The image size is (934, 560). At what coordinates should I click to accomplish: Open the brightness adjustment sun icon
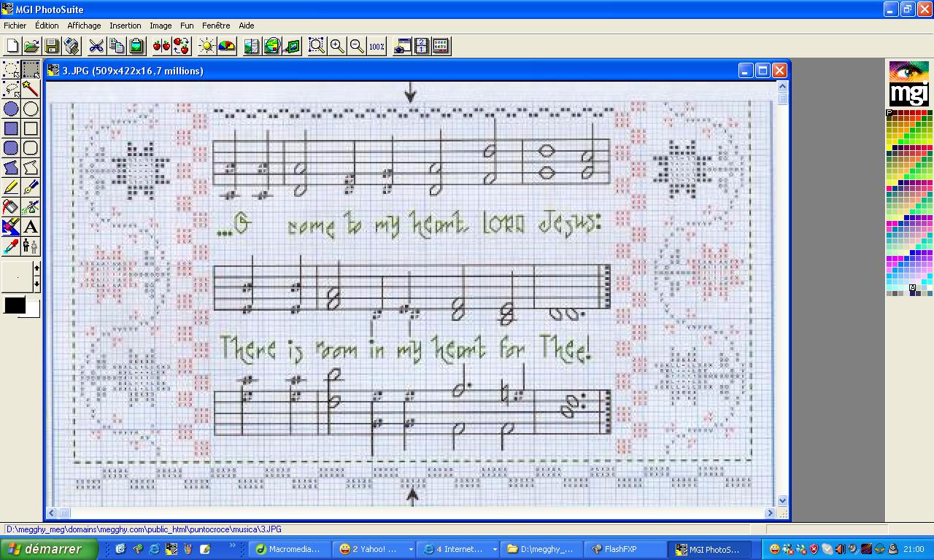207,46
